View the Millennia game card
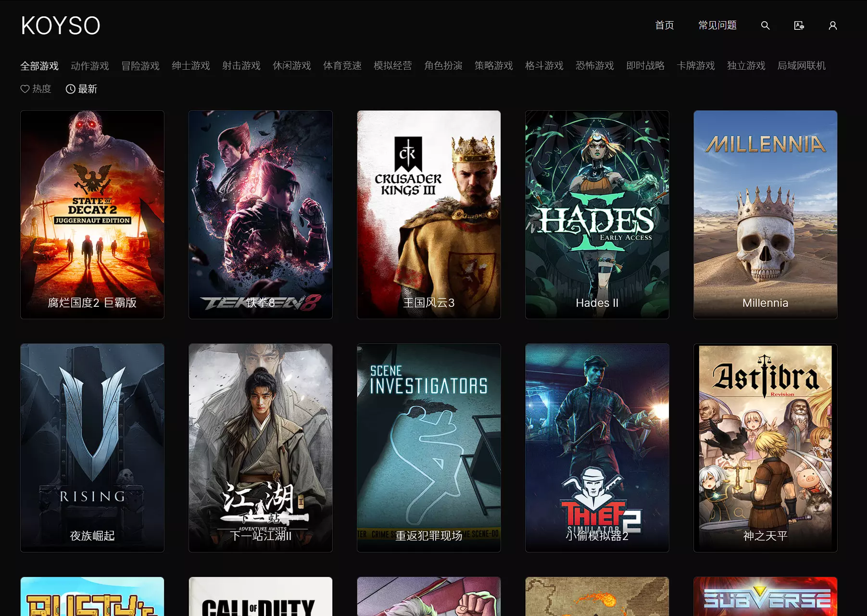This screenshot has height=616, width=867. tap(766, 214)
